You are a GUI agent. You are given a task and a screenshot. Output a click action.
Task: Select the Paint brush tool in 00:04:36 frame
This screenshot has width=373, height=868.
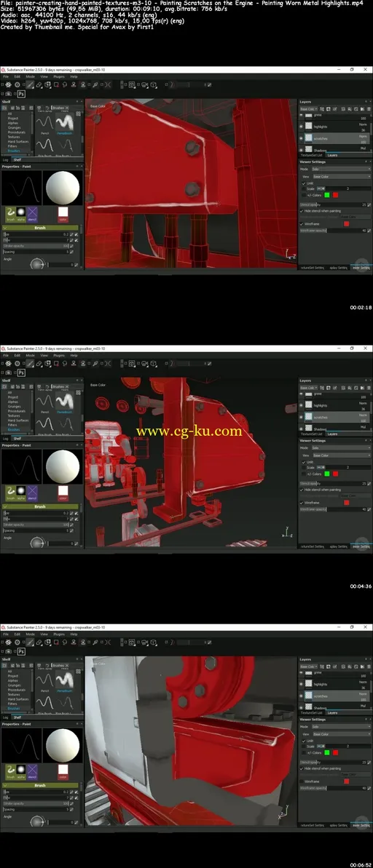30,364
